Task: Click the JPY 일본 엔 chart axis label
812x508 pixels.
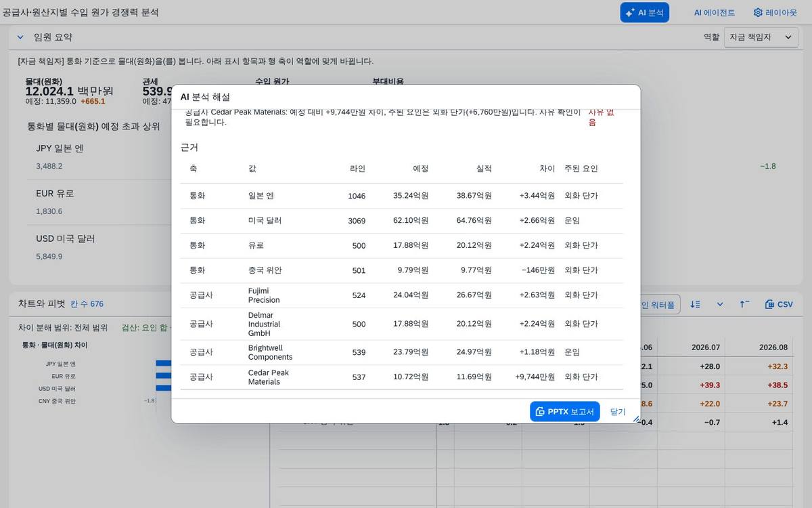Action: [61, 364]
